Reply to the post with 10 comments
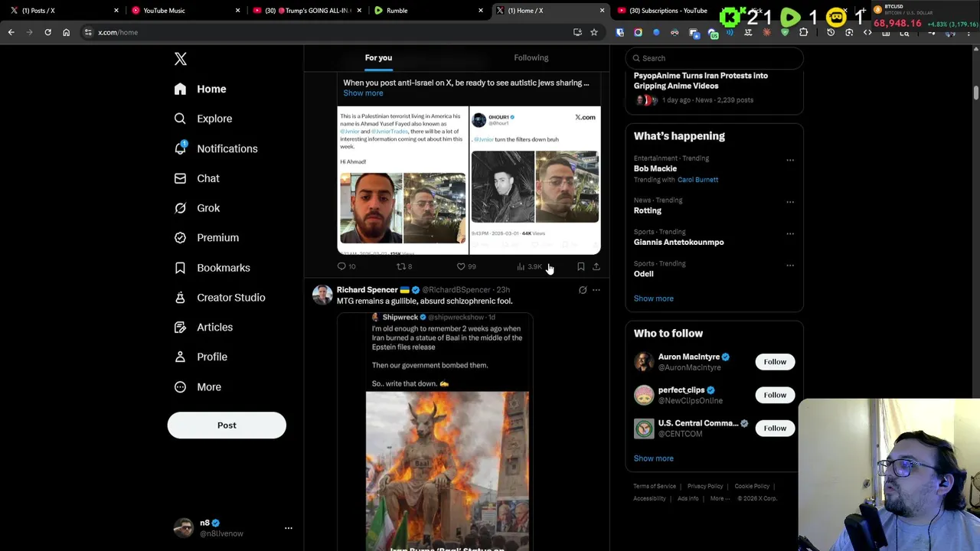This screenshot has height=551, width=980. tap(346, 266)
